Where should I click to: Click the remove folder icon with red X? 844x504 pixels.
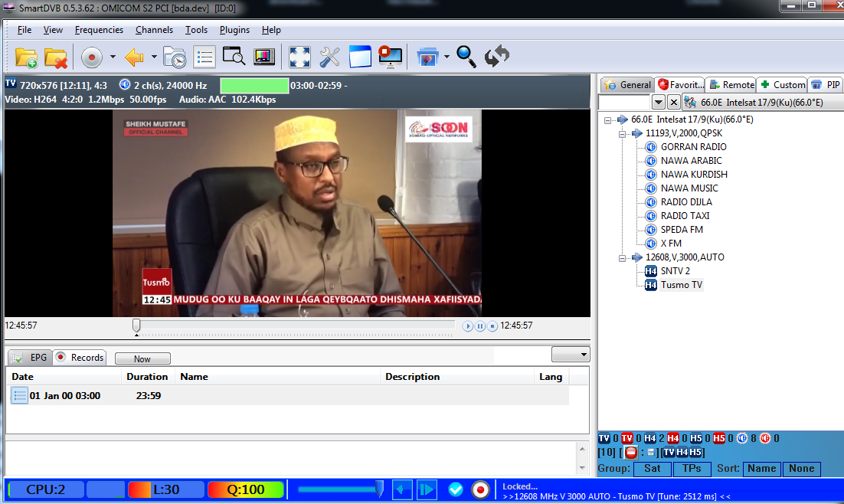(56, 57)
